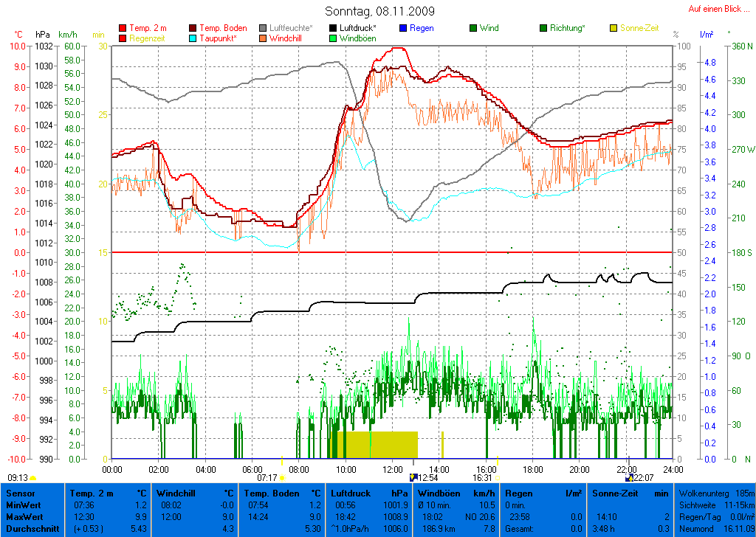Click the orange Windchill legend square
The height and width of the screenshot is (537, 756).
(x=263, y=38)
